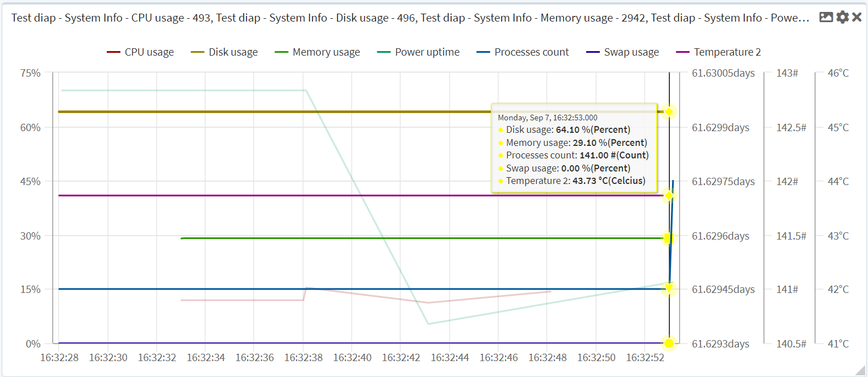Click the Memory usage square data marker
This screenshot has width=868, height=377.
(668, 238)
